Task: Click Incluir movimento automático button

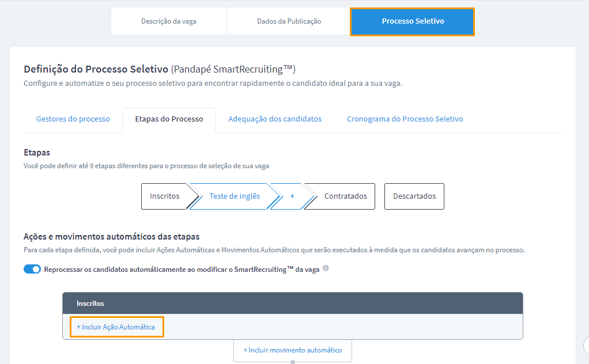Action: [x=292, y=350]
